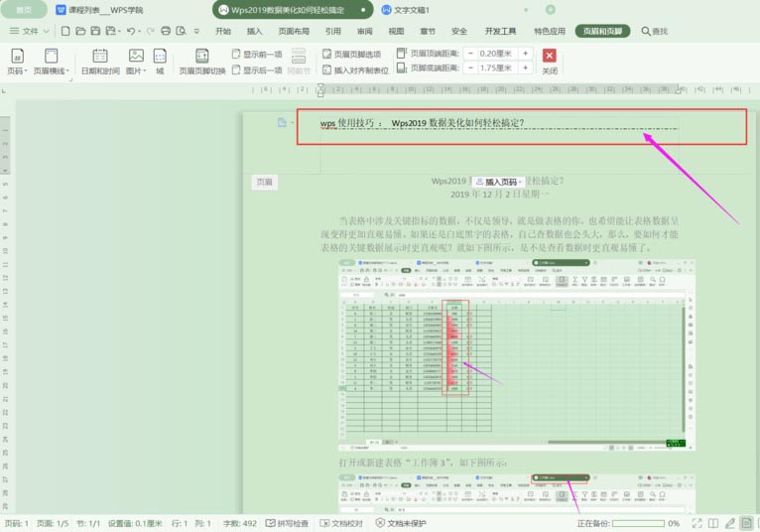This screenshot has width=760, height=532.
Task: Click the 1.75厘米 footer distance field
Action: point(498,67)
